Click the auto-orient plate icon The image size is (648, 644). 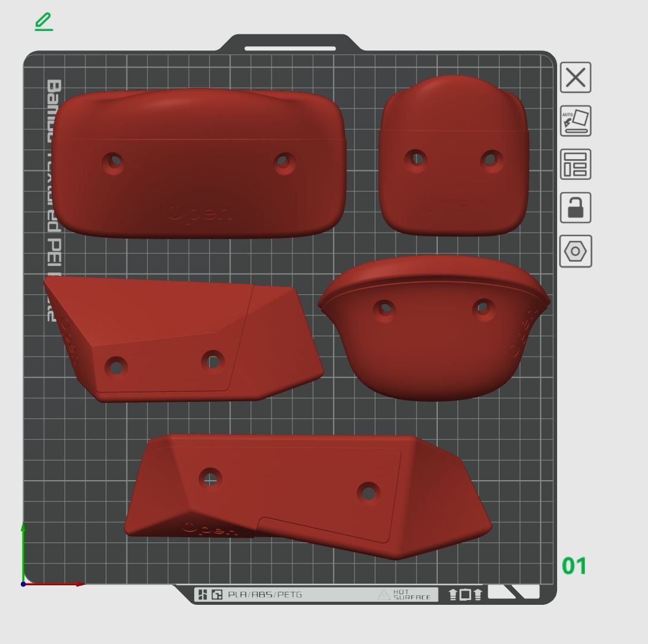point(574,121)
